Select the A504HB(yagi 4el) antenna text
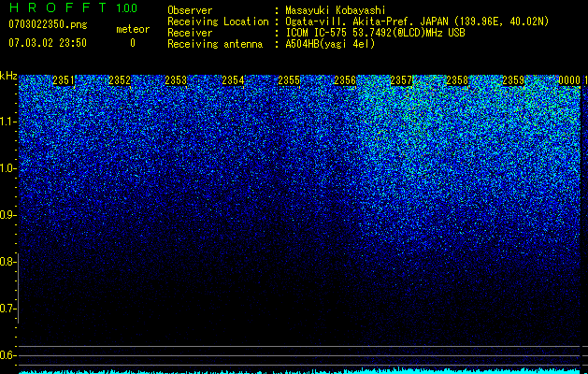Viewport: 588px width, 374px height. (330, 44)
